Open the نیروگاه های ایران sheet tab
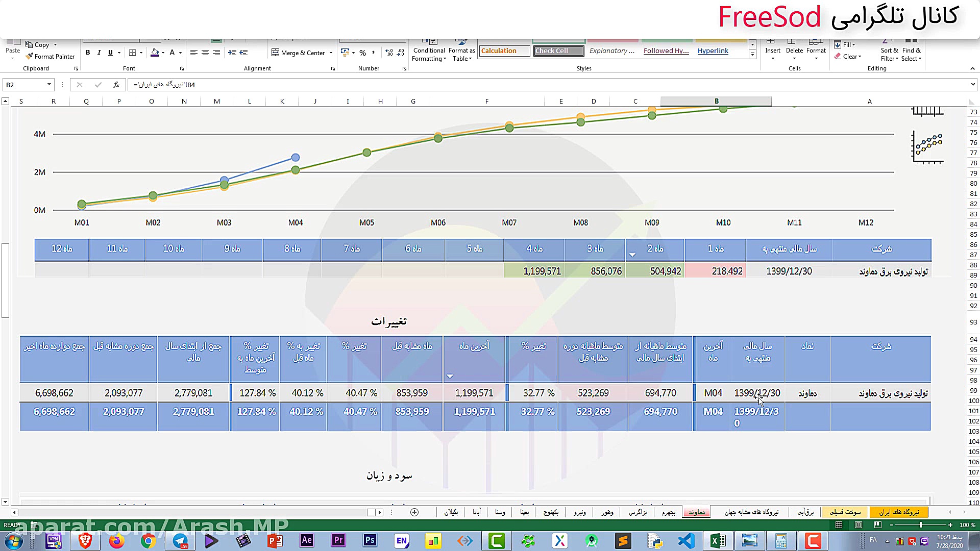Screen dimensions: 980x551 click(x=899, y=512)
